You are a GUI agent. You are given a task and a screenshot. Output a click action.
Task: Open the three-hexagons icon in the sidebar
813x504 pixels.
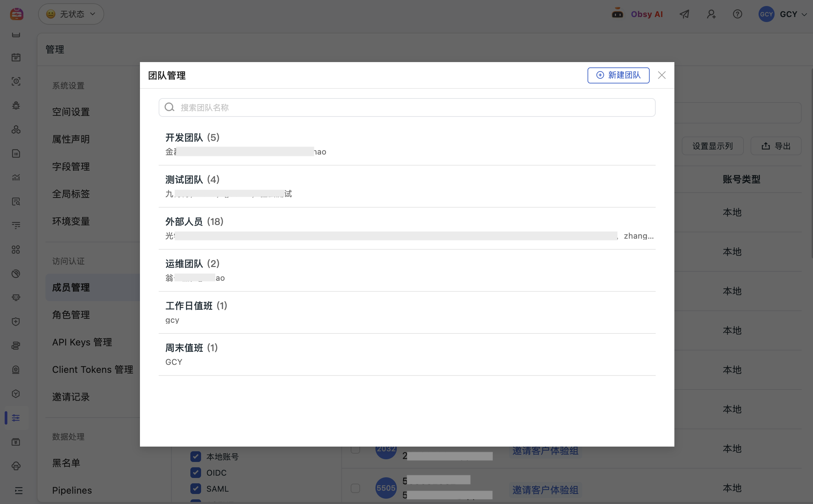16,130
